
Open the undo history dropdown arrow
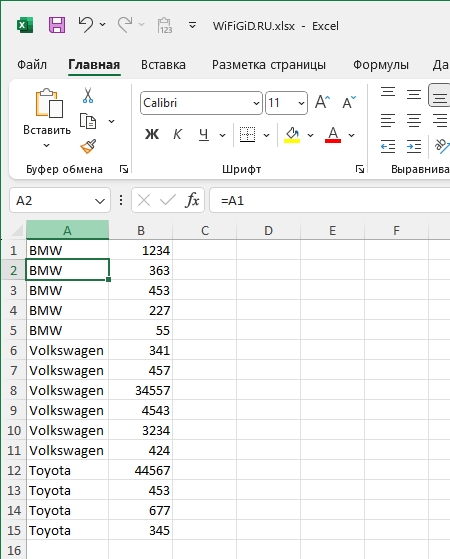point(102,25)
